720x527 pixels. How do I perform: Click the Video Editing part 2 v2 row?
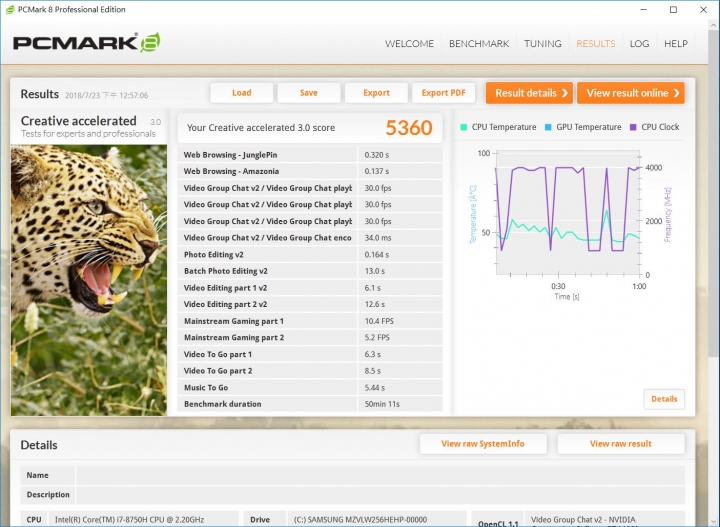[310, 304]
